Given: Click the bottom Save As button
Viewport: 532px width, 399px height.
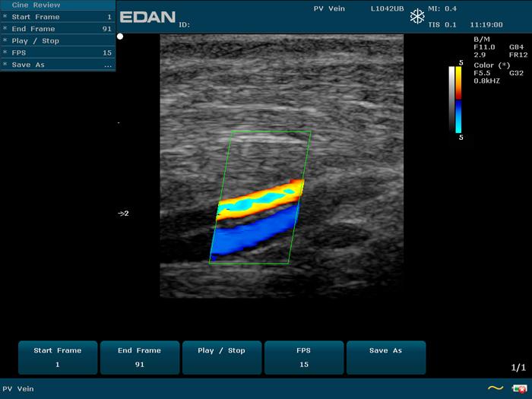Looking at the screenshot, I should [x=385, y=357].
